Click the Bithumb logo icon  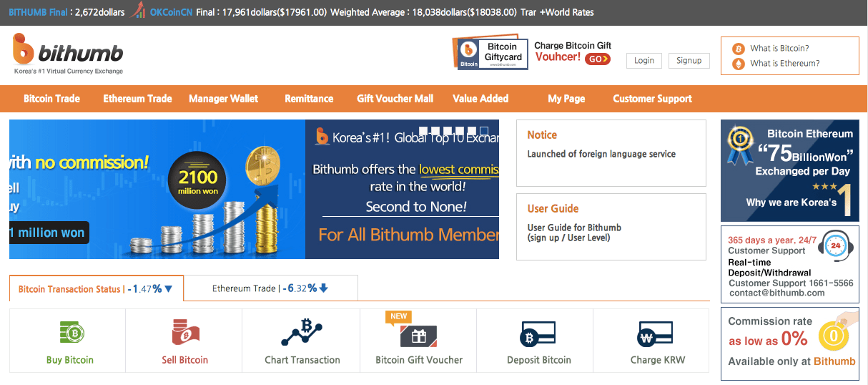point(24,49)
